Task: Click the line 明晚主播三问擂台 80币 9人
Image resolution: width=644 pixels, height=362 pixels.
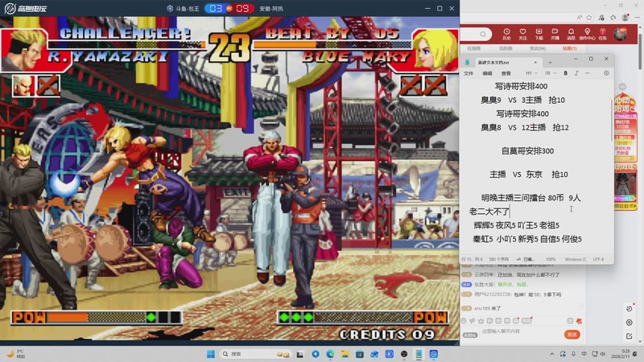Action: tap(530, 198)
